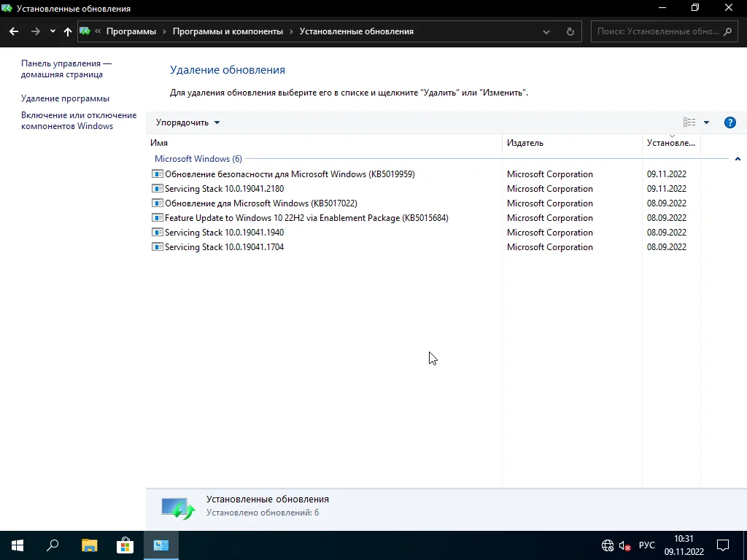Image resolution: width=747 pixels, height=560 pixels.
Task: Go up one level with Up arrow
Action: coord(68,31)
